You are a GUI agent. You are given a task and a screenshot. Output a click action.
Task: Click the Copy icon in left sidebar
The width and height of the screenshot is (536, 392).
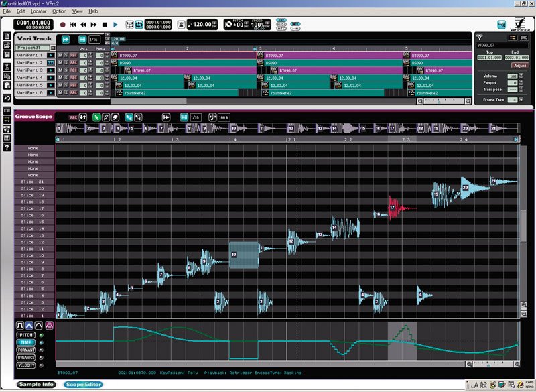click(x=7, y=76)
